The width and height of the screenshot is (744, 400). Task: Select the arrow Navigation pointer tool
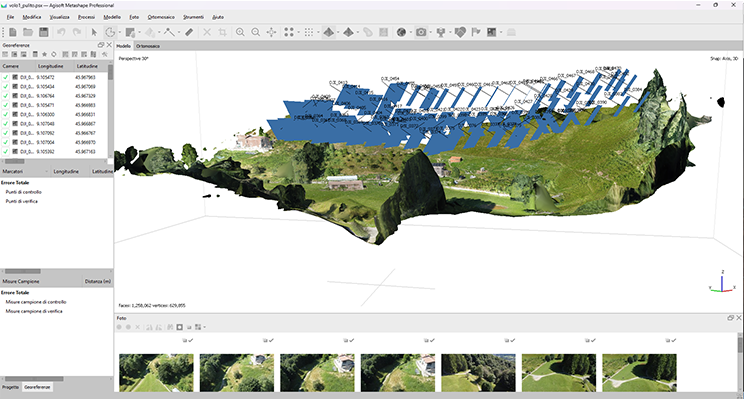(94, 32)
